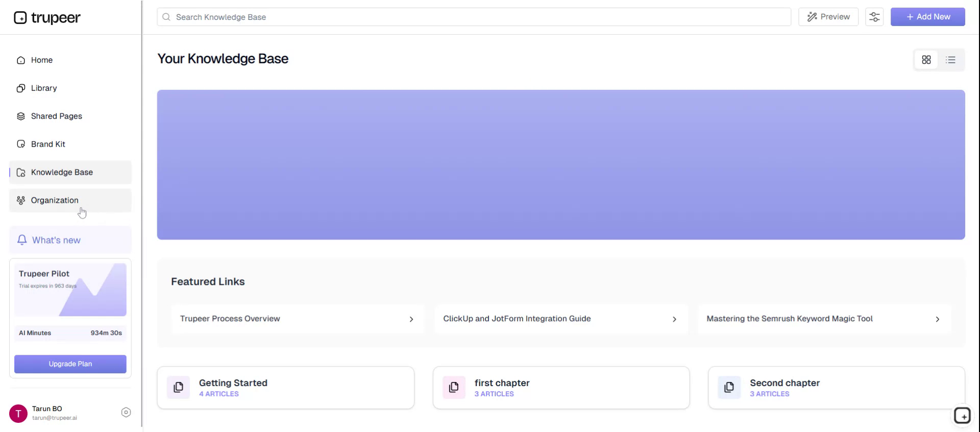Image resolution: width=980 pixels, height=432 pixels.
Task: Open What's new panel
Action: (70, 240)
